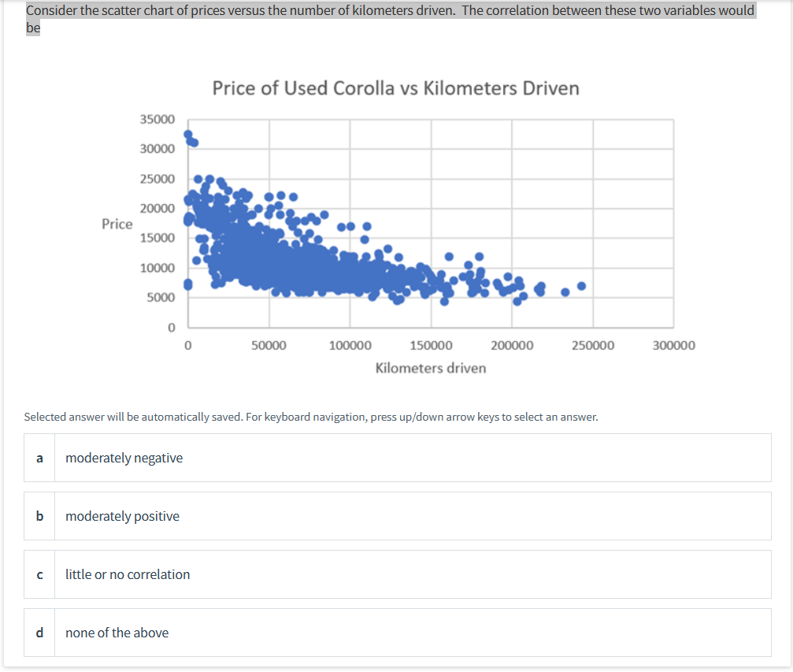Click the 300000 label on the x-axis
The image size is (793, 672).
click(x=674, y=345)
